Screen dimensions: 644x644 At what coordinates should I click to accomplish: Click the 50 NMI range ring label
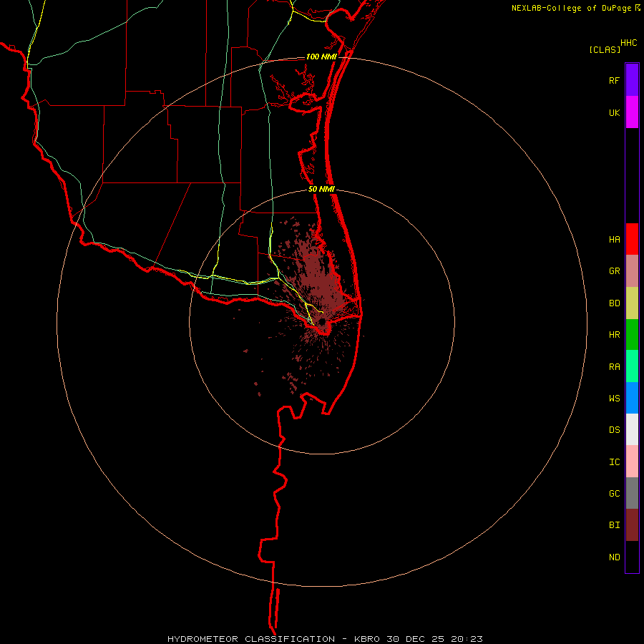pyautogui.click(x=321, y=189)
